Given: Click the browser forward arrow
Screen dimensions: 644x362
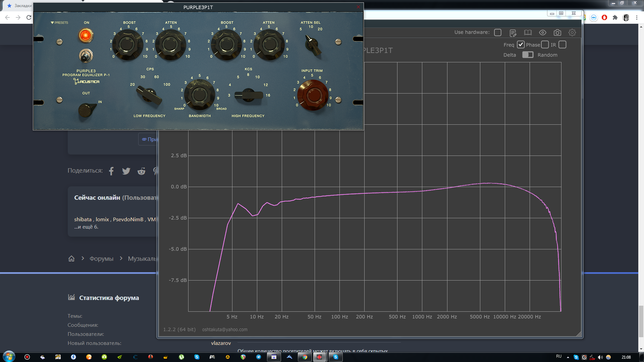Looking at the screenshot, I should pyautogui.click(x=18, y=17).
